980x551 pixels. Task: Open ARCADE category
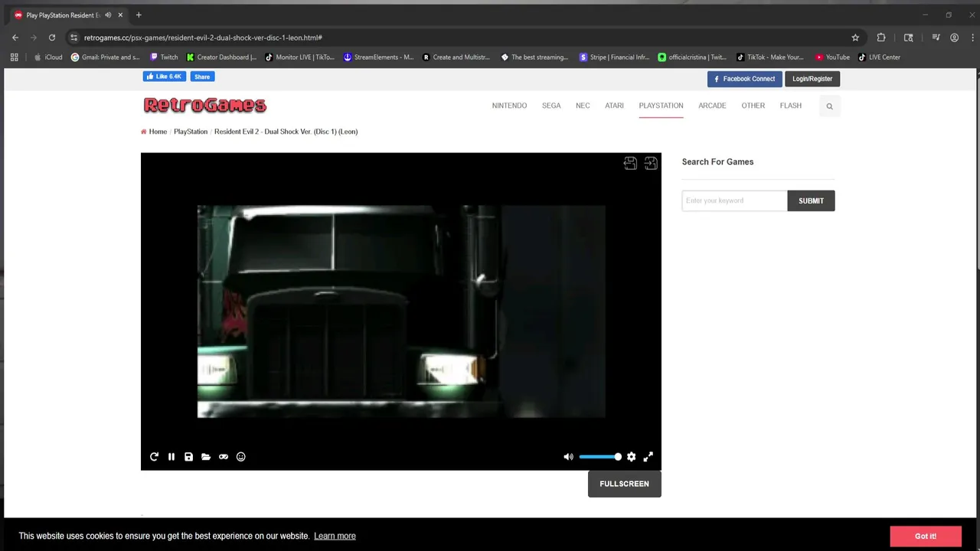712,106
